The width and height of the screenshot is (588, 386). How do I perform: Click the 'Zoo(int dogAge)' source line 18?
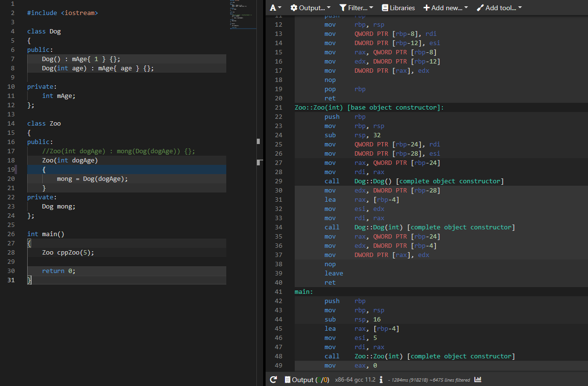coord(70,161)
